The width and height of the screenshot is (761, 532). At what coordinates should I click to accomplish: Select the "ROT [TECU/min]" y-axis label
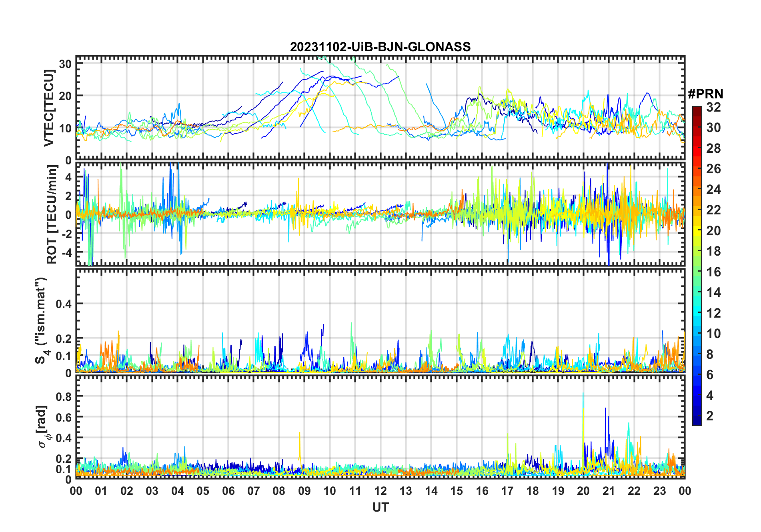[52, 214]
